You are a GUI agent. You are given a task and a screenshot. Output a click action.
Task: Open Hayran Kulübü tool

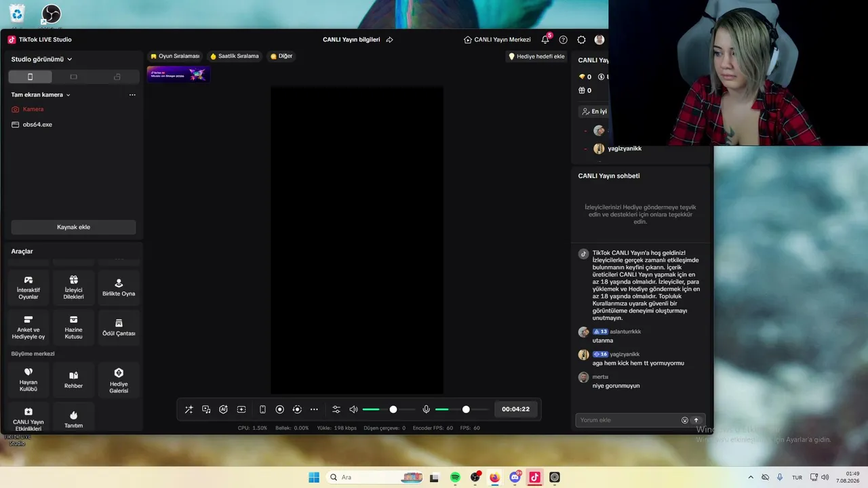click(28, 380)
